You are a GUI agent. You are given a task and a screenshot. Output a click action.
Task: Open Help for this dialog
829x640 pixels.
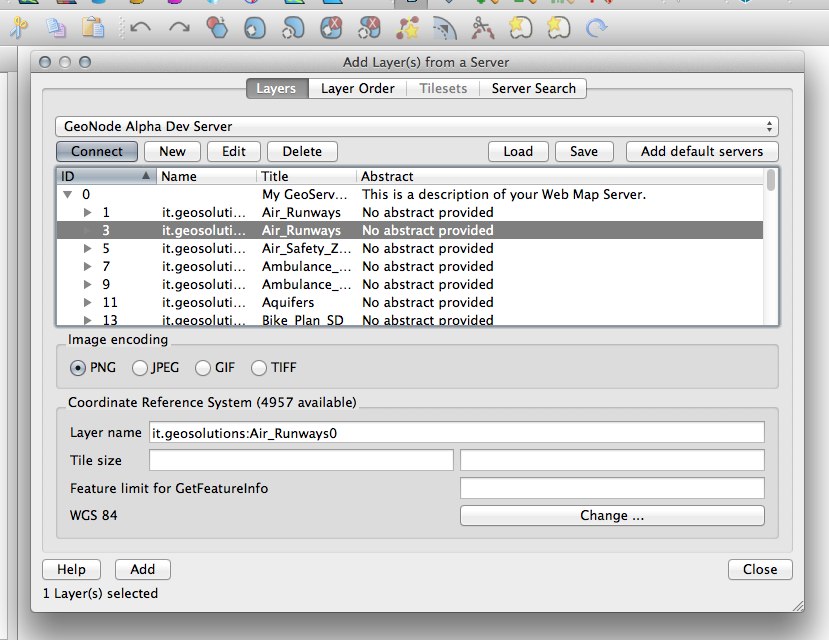[71, 569]
